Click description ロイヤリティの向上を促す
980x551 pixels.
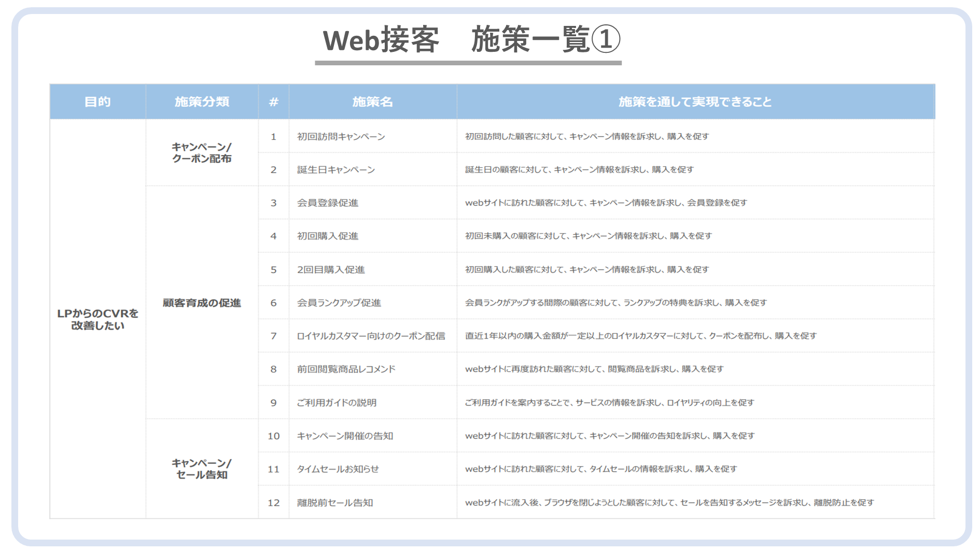point(609,403)
